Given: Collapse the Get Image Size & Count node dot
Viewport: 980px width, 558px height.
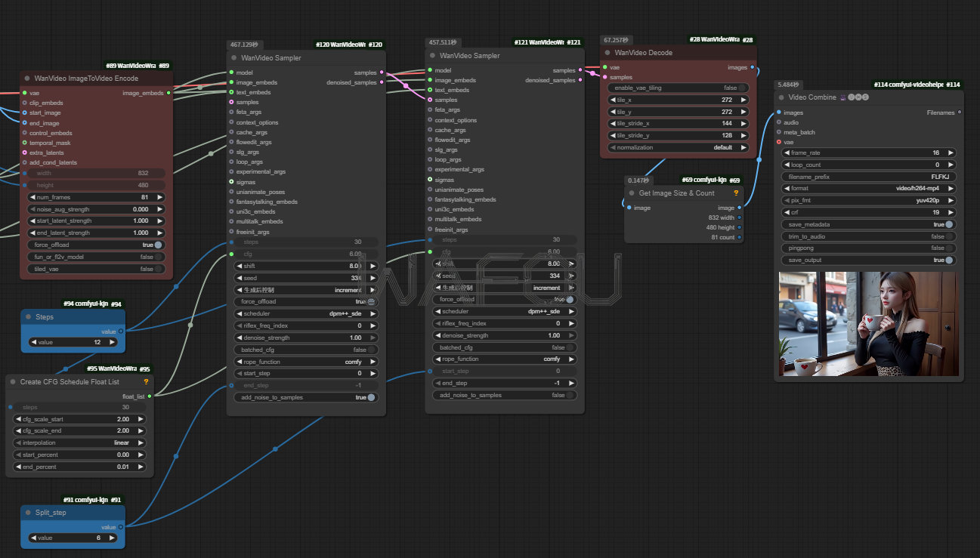Looking at the screenshot, I should (632, 193).
